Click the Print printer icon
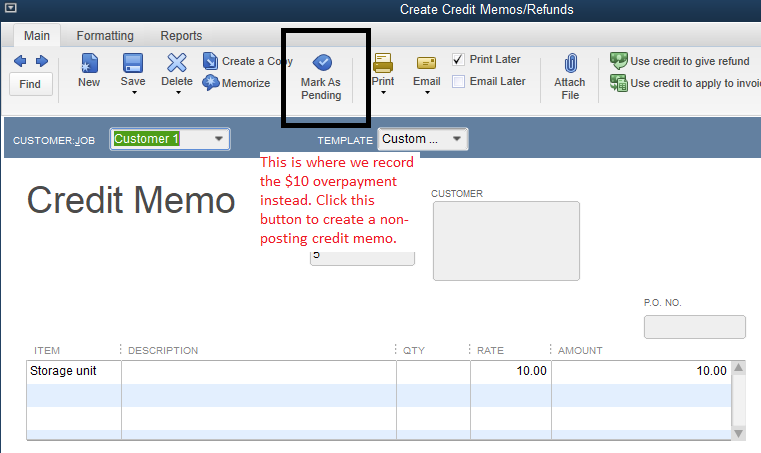 [383, 63]
